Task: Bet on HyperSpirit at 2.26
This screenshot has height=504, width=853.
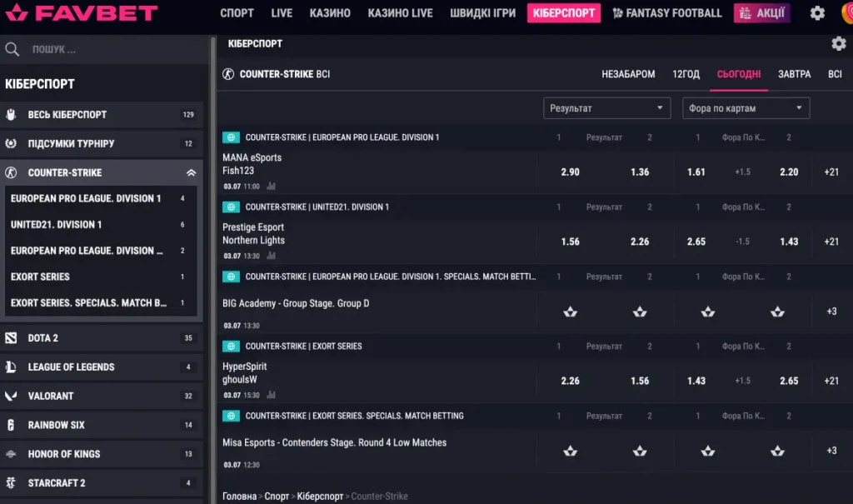Action: pos(570,381)
